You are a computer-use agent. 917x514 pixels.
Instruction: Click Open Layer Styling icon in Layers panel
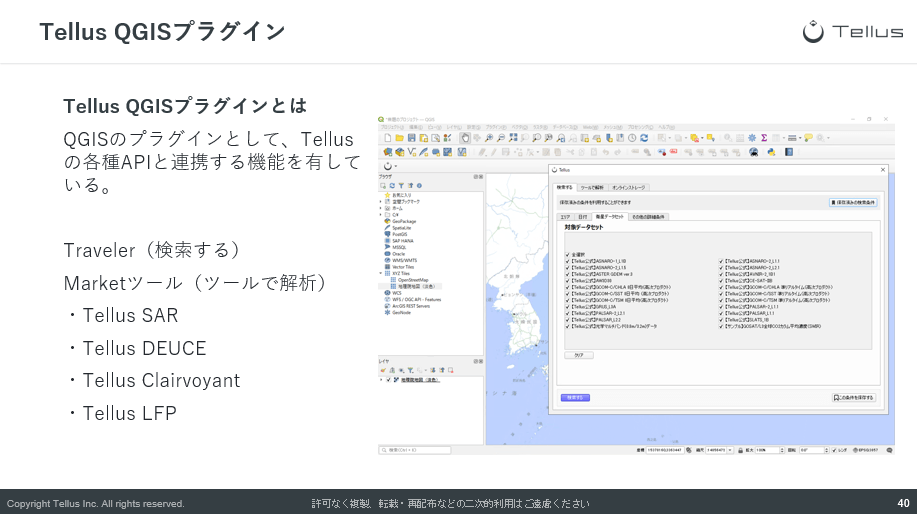pos(383,370)
